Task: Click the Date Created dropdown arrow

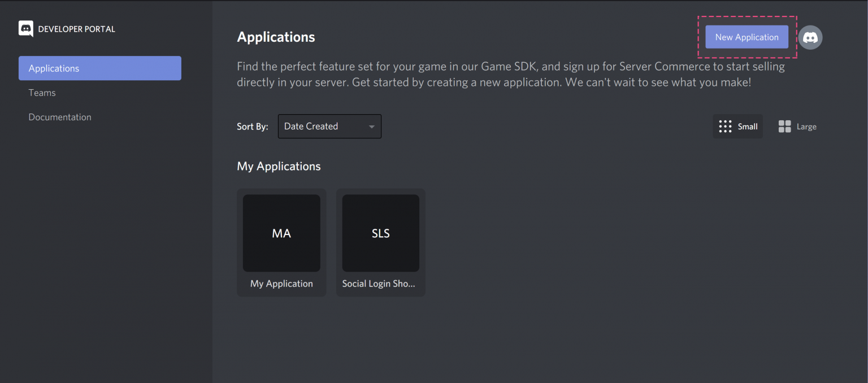Action: [371, 126]
